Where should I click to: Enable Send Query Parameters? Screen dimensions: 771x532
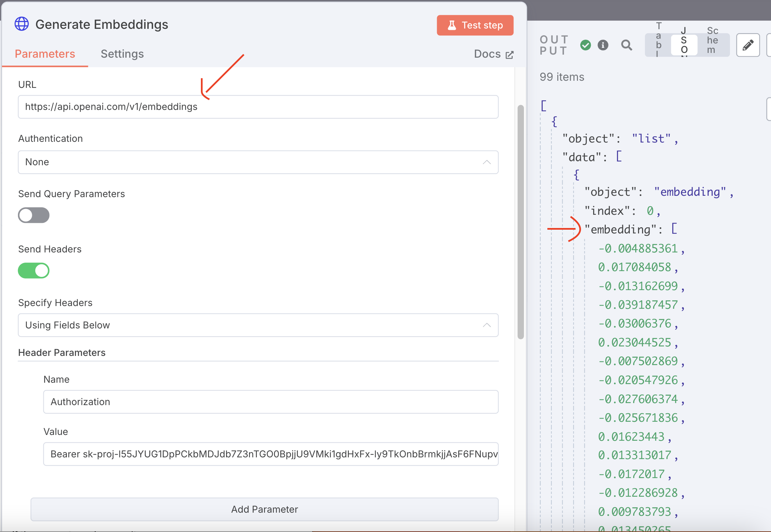34,215
